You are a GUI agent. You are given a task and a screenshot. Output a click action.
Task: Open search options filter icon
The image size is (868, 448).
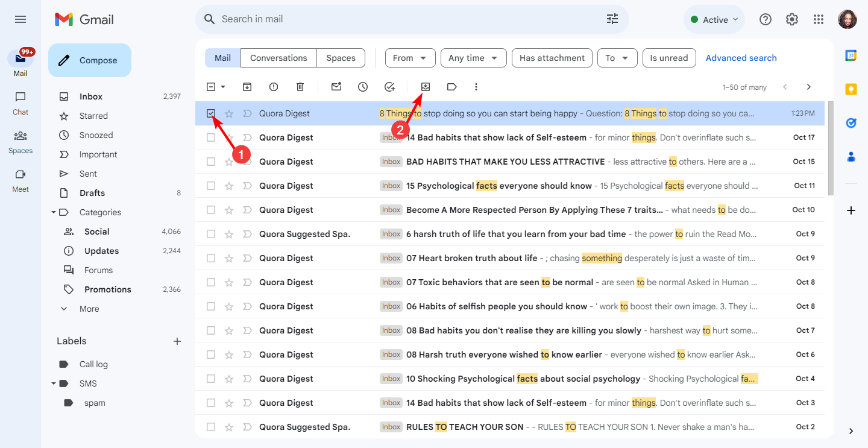pos(612,19)
